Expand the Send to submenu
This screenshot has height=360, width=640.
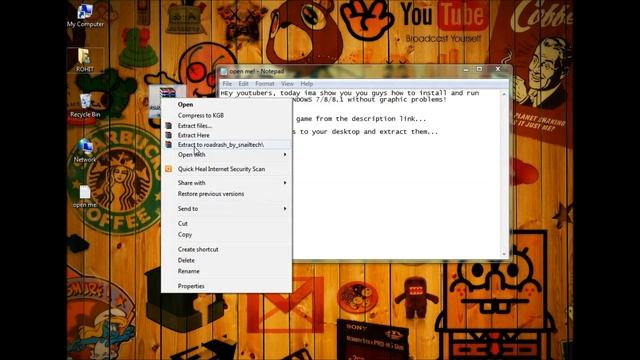227,209
